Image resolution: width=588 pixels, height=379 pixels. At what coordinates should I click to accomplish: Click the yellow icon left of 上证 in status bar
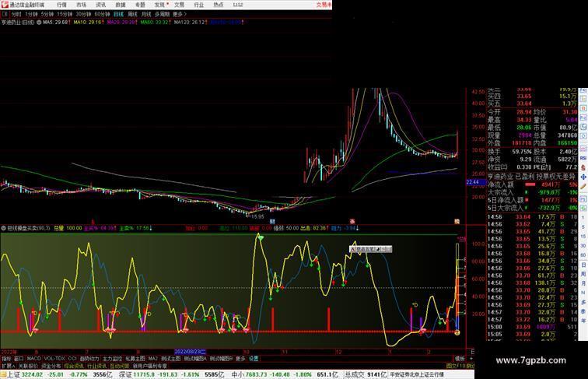3,375
